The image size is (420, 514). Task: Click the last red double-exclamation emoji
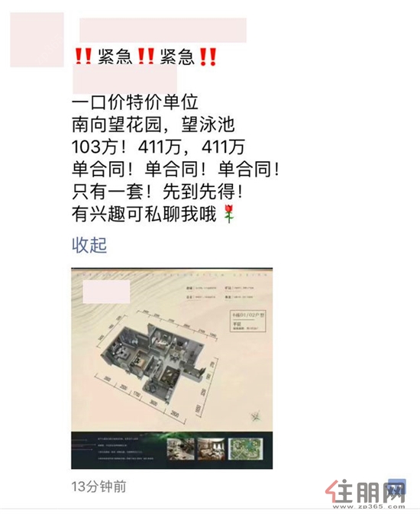[x=208, y=57]
